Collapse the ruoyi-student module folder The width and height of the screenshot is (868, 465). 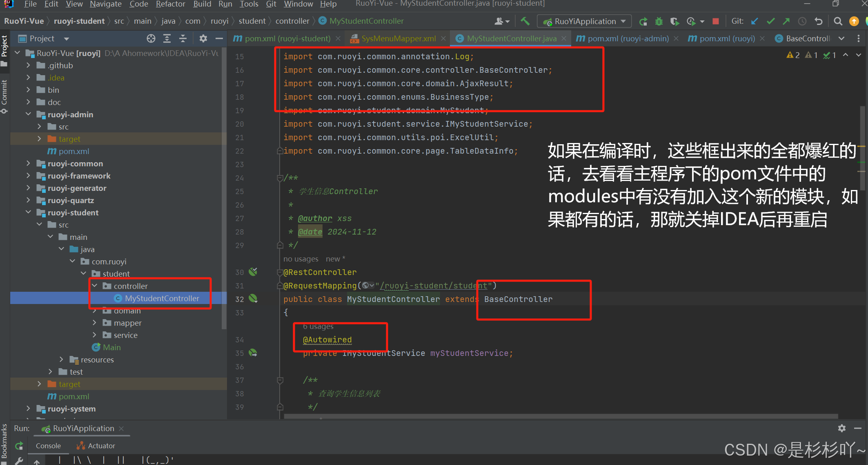click(x=28, y=212)
